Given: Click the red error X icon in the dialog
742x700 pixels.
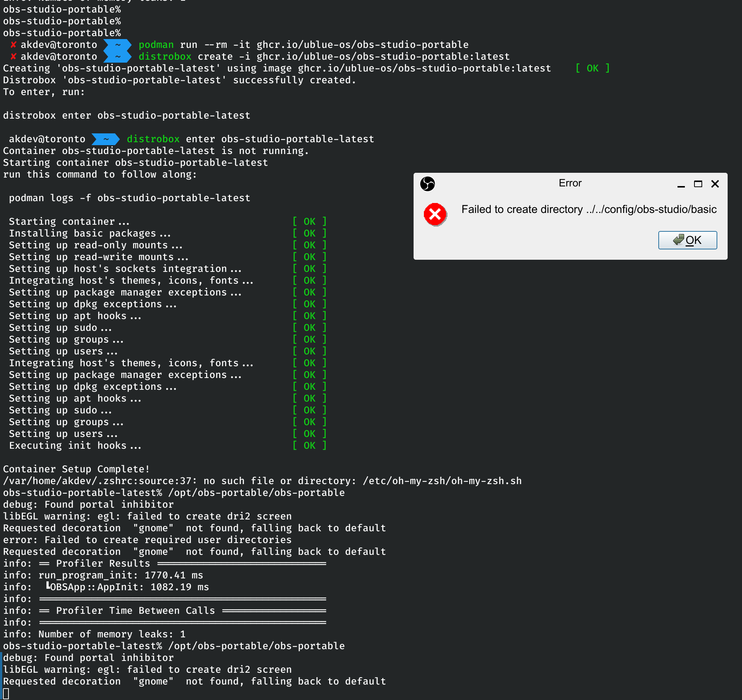Looking at the screenshot, I should point(435,214).
